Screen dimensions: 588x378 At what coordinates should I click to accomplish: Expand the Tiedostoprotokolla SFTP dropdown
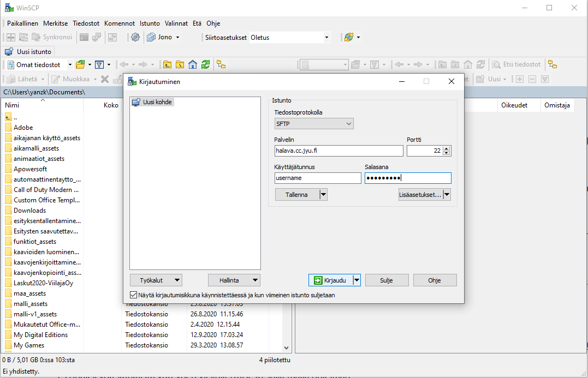click(x=313, y=124)
